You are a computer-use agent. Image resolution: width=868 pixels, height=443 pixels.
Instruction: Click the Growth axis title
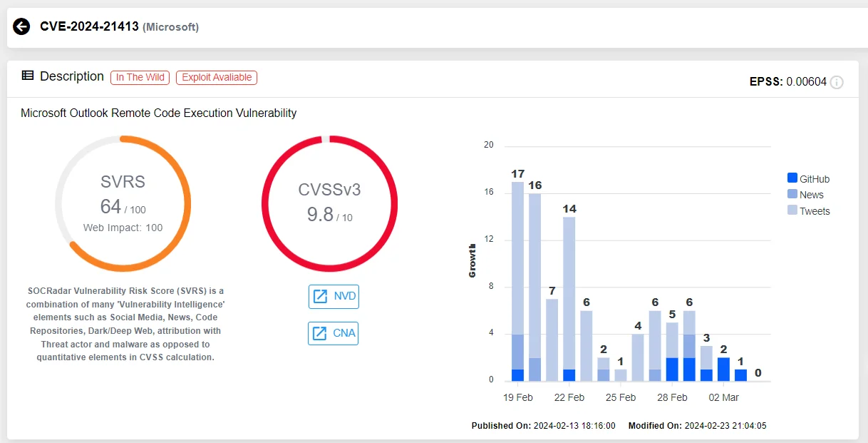coord(472,260)
